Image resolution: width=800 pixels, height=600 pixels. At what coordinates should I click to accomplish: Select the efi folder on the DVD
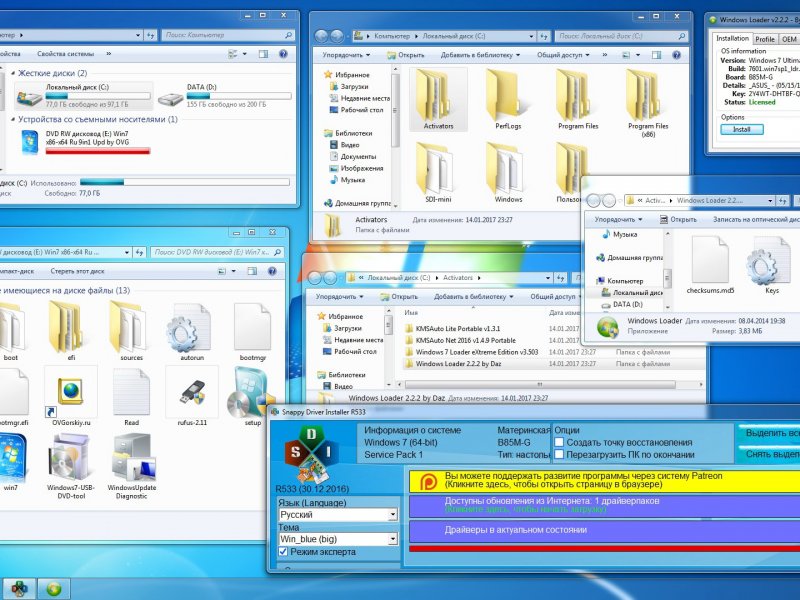pos(71,332)
